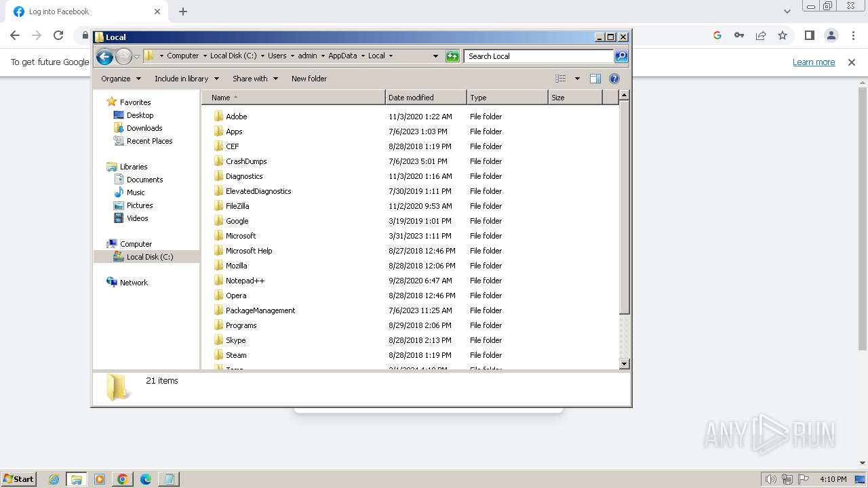
Task: Click the Mozilla folder icon
Action: pyautogui.click(x=218, y=265)
